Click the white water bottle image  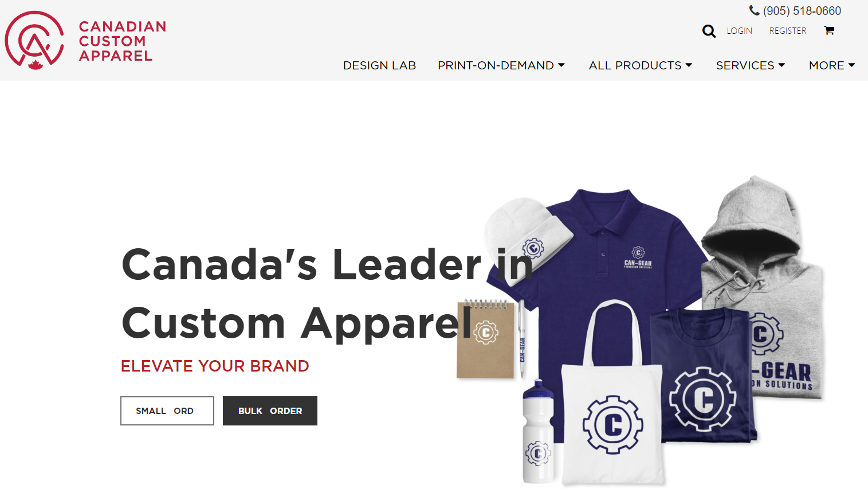click(x=539, y=433)
